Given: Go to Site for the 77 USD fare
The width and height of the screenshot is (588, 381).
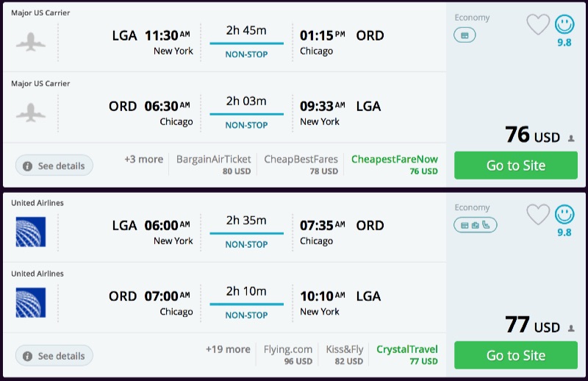Looking at the screenshot, I should 515,355.
